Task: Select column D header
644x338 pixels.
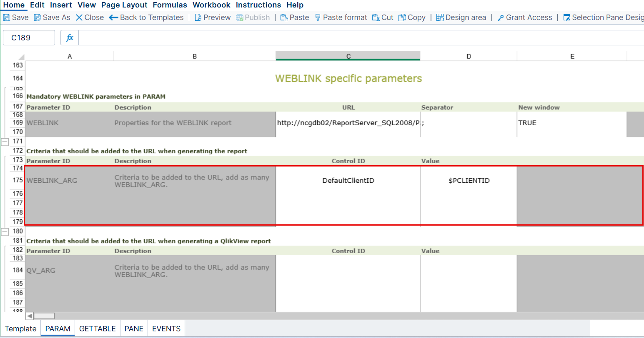Action: (x=469, y=56)
